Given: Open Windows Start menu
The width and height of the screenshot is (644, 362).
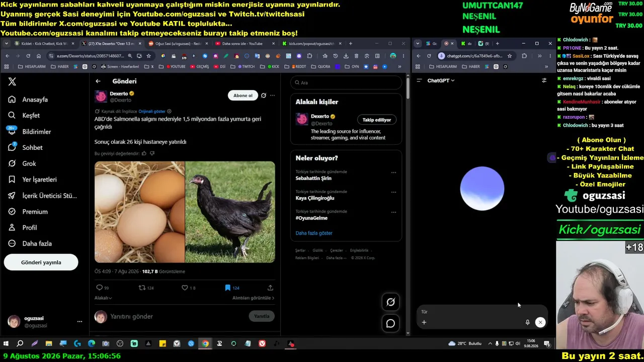Looking at the screenshot, I should coord(6,344).
